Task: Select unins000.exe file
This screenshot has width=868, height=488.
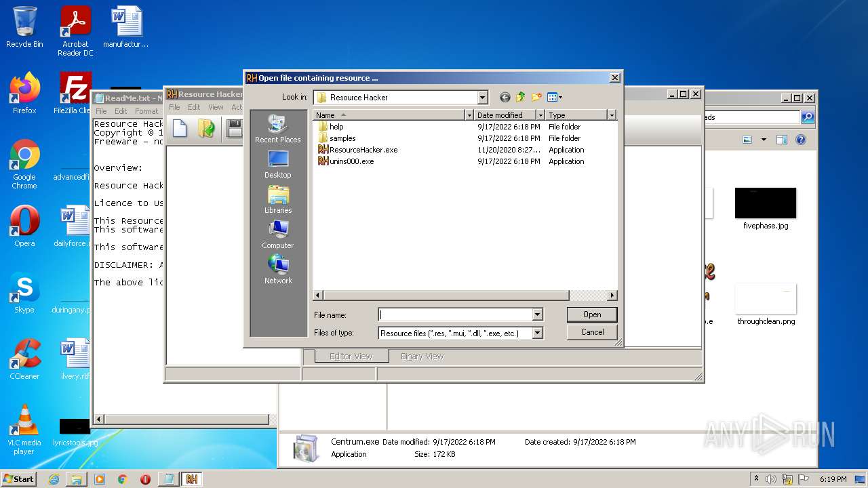Action: coord(346,161)
